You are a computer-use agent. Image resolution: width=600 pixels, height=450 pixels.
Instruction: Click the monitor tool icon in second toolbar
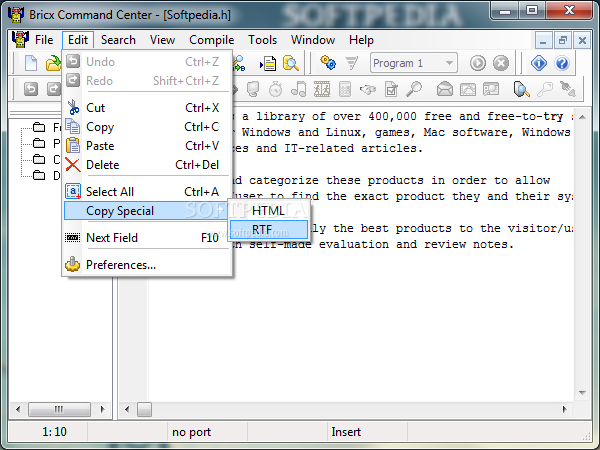point(253,89)
